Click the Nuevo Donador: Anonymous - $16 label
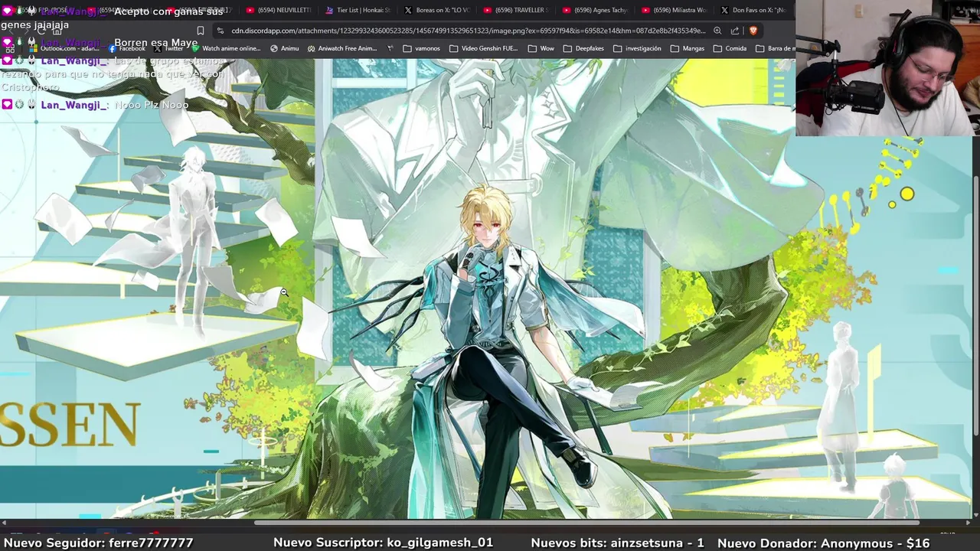The width and height of the screenshot is (980, 551). tap(823, 543)
